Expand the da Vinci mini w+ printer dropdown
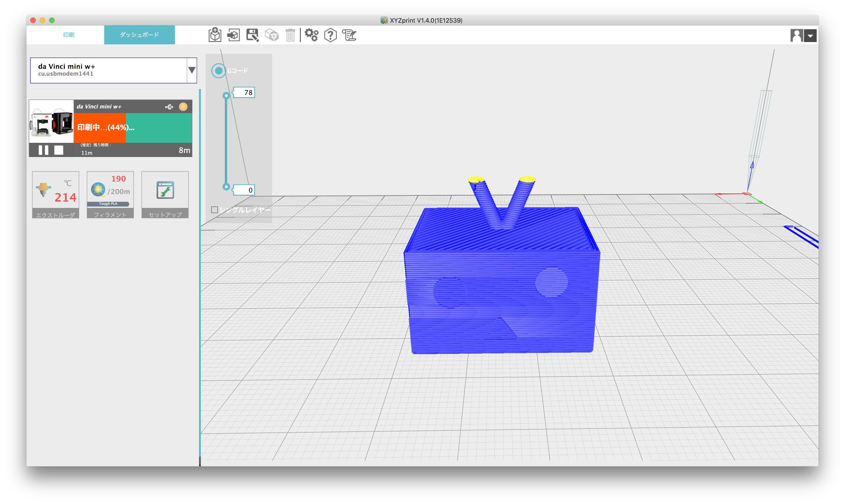845x504 pixels. tap(192, 70)
